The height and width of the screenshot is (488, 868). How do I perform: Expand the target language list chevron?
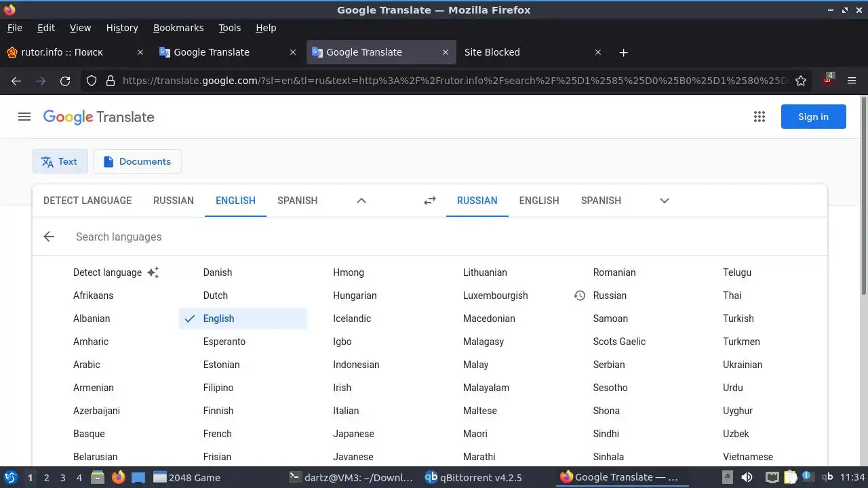(665, 201)
